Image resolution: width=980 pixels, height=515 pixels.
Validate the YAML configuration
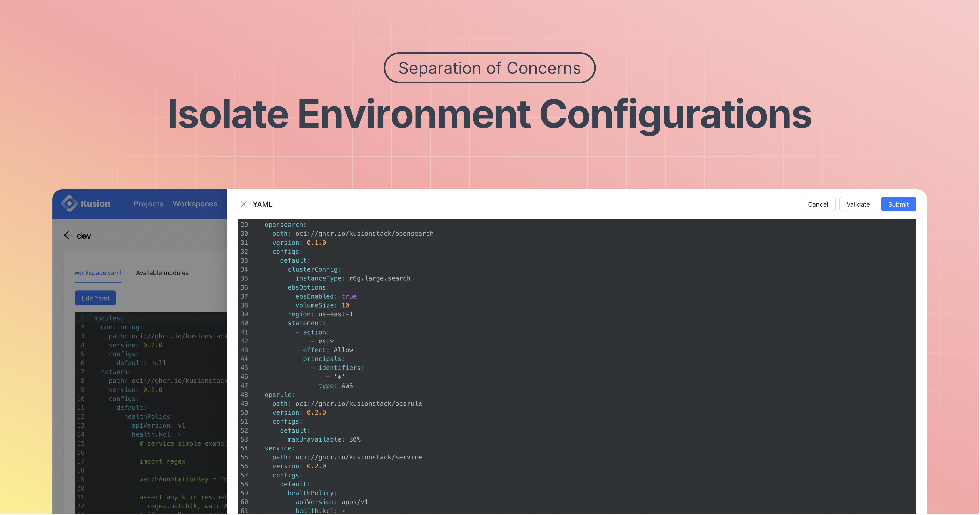858,204
